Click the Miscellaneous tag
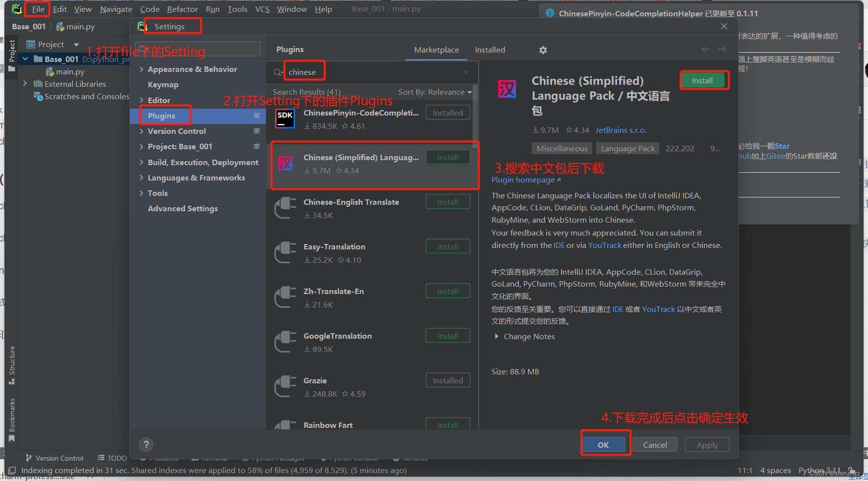The image size is (868, 481). pos(562,148)
